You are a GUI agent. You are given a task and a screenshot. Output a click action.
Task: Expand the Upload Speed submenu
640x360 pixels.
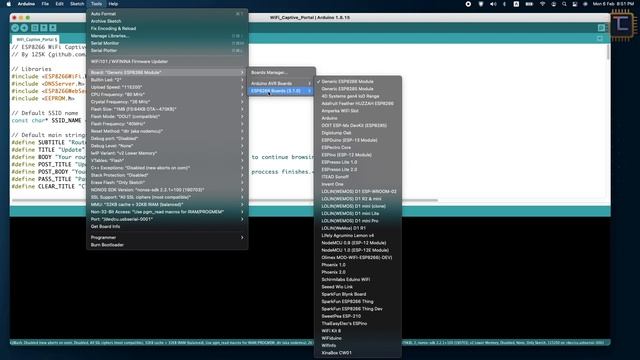[x=167, y=87]
